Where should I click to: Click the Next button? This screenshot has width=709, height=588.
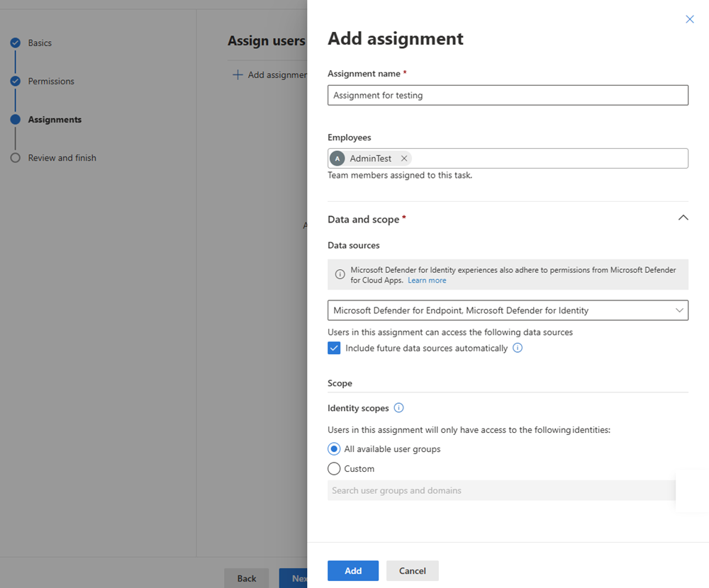[294, 578]
